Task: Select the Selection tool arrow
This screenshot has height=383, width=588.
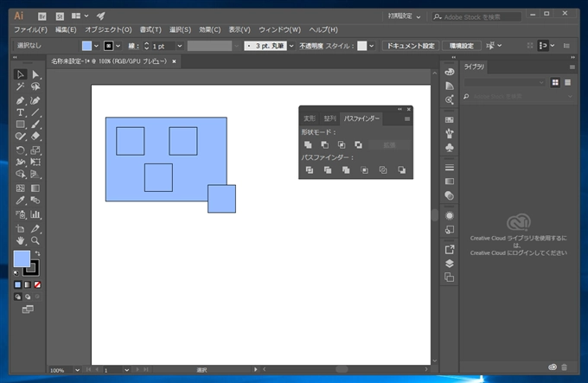Action: tap(20, 74)
